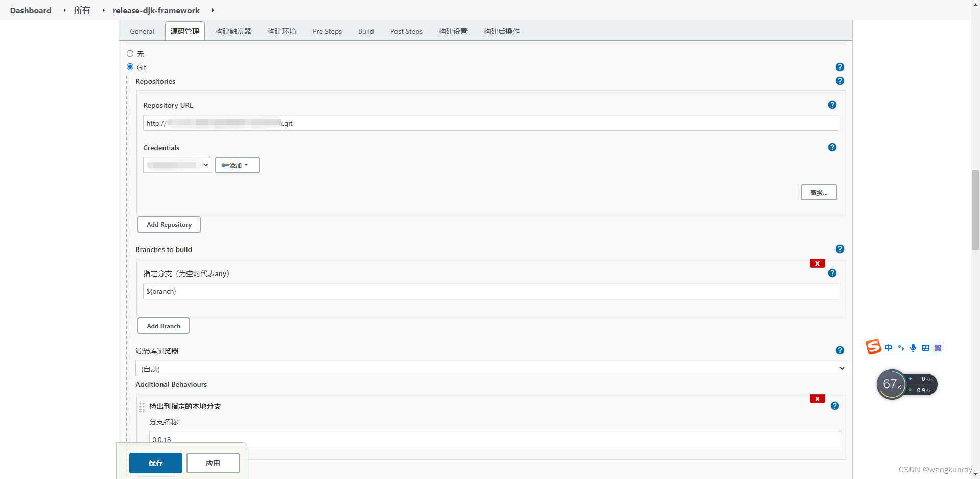Open the Sogou soft keyboard icon

pos(925,348)
